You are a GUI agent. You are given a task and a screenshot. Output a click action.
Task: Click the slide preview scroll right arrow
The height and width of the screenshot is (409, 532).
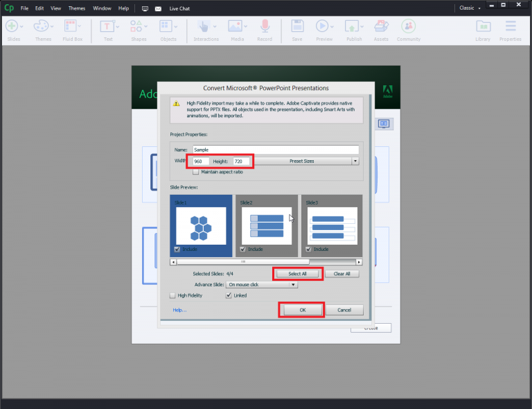click(x=359, y=262)
